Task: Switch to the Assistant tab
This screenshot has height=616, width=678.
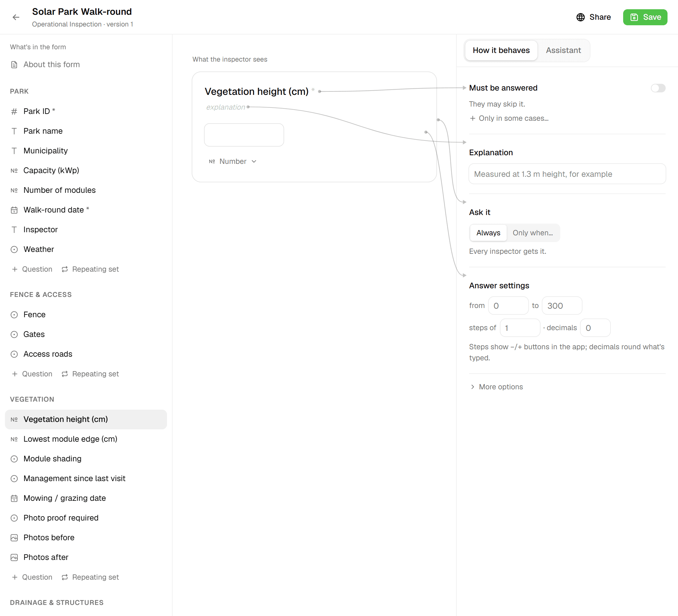Action: [x=563, y=51]
